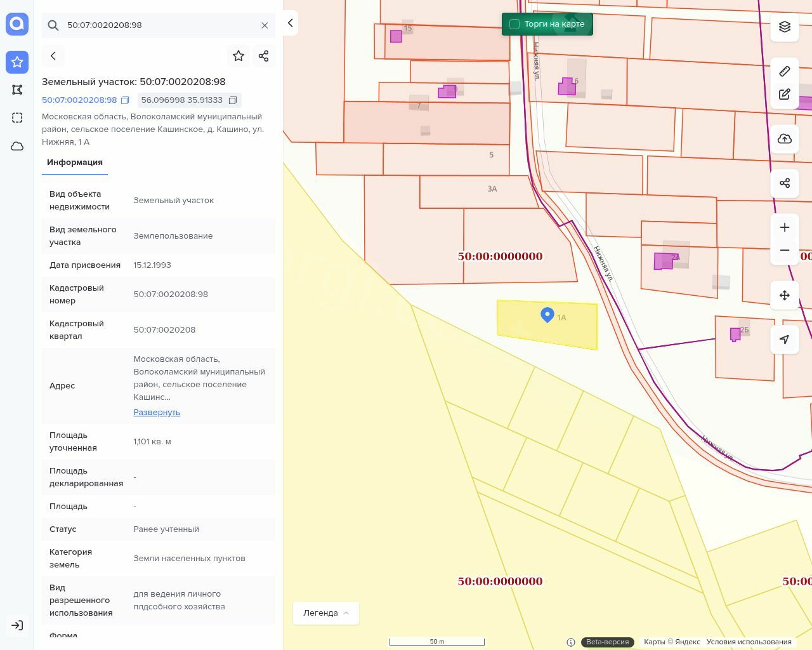Screen dimensions: 812x650
Task: Click the login icon at sidebar bottom
Action: tap(17, 625)
